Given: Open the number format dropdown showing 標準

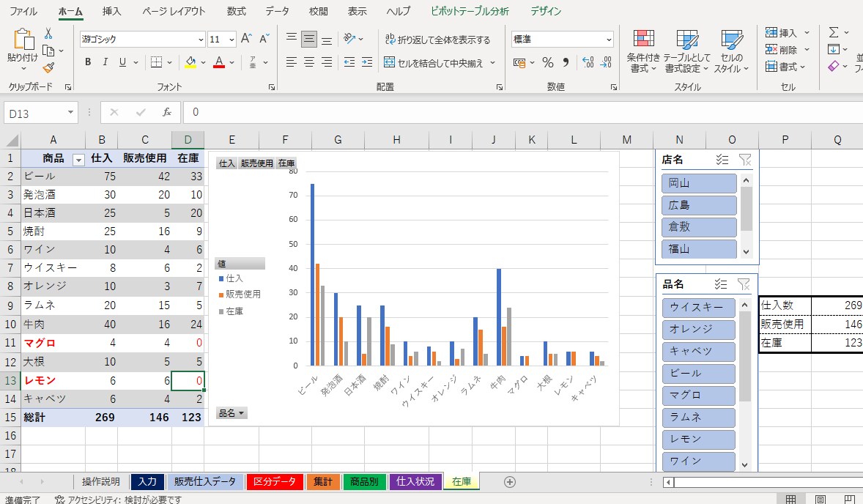Looking at the screenshot, I should point(609,40).
